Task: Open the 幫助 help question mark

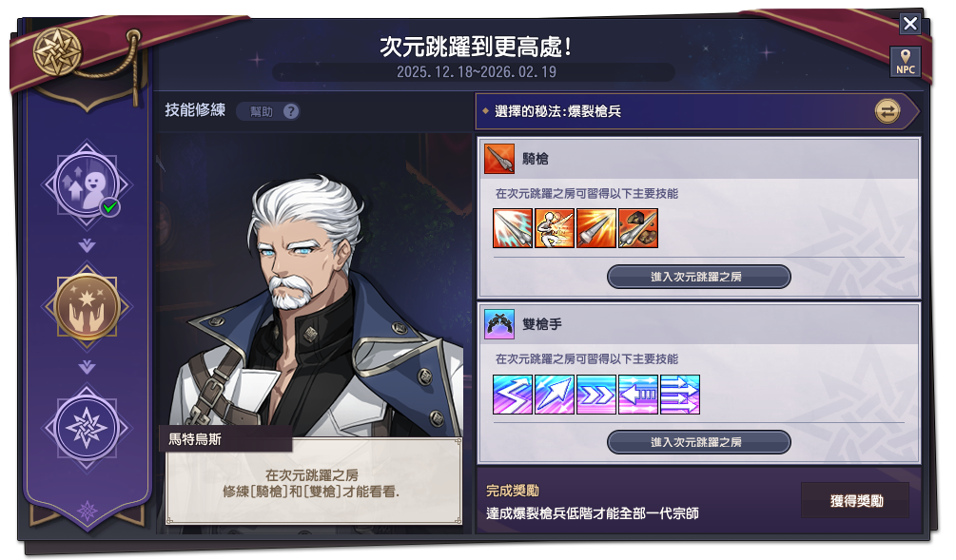Action: [291, 111]
